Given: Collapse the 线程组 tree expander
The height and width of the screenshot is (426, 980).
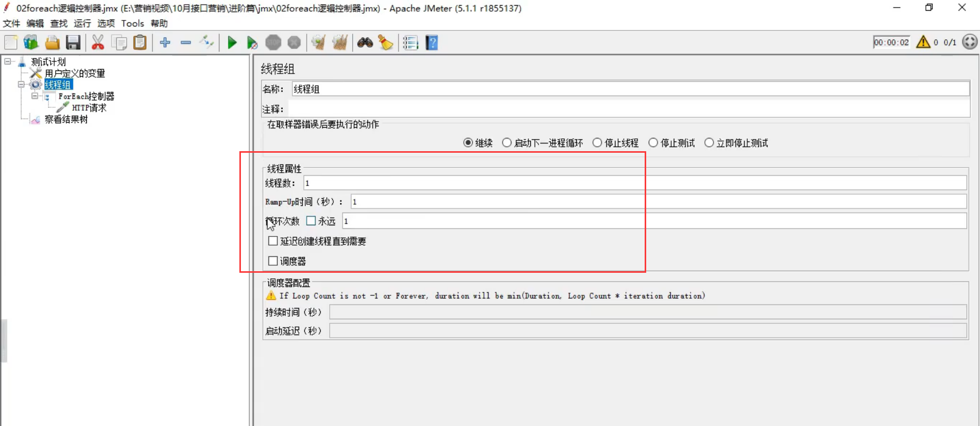Looking at the screenshot, I should pos(21,84).
